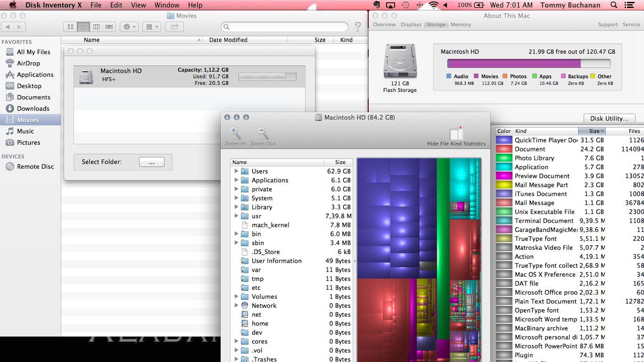This screenshot has height=362, width=644.
Task: Select Finder icon view button
Action: click(x=70, y=27)
